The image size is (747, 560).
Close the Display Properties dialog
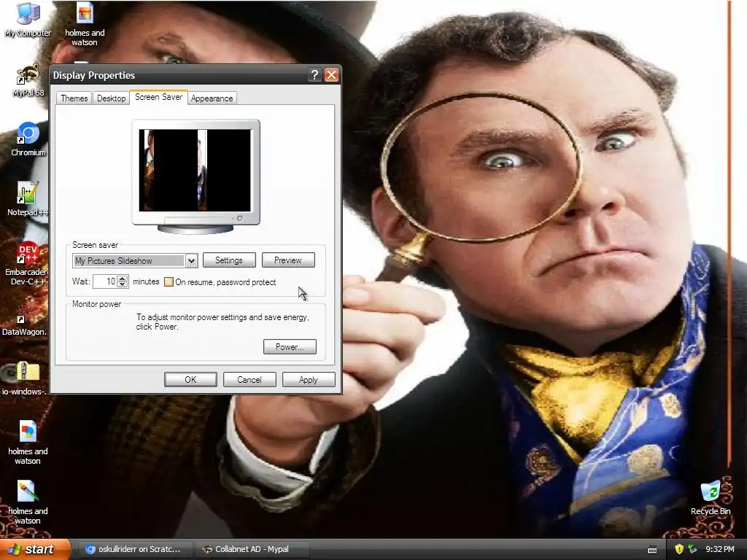(332, 75)
